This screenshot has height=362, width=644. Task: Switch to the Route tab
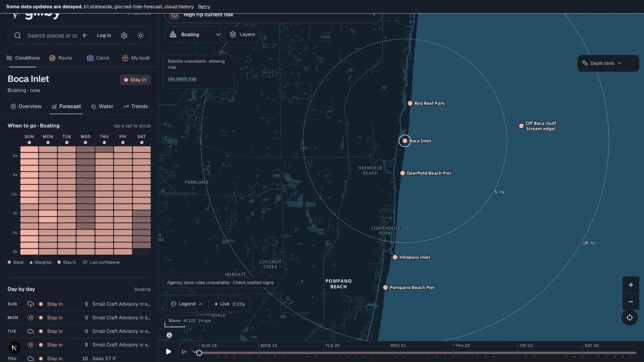(60, 58)
